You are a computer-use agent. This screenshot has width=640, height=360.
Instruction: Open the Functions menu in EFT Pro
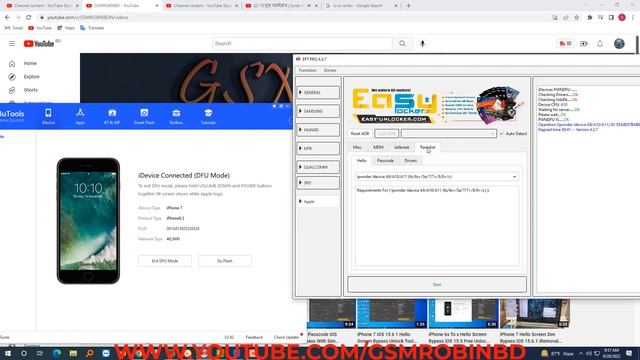[x=307, y=70]
